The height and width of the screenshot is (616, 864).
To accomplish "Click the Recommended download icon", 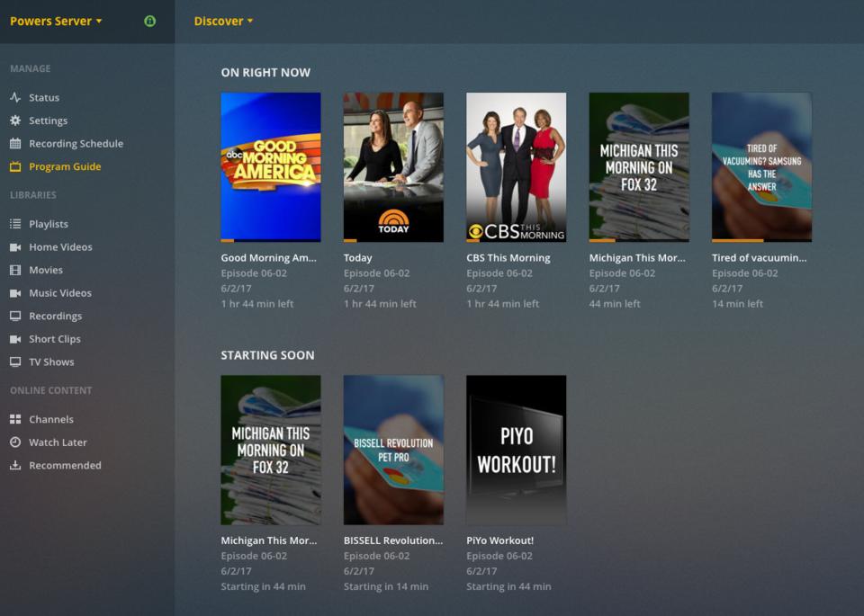I will (15, 465).
